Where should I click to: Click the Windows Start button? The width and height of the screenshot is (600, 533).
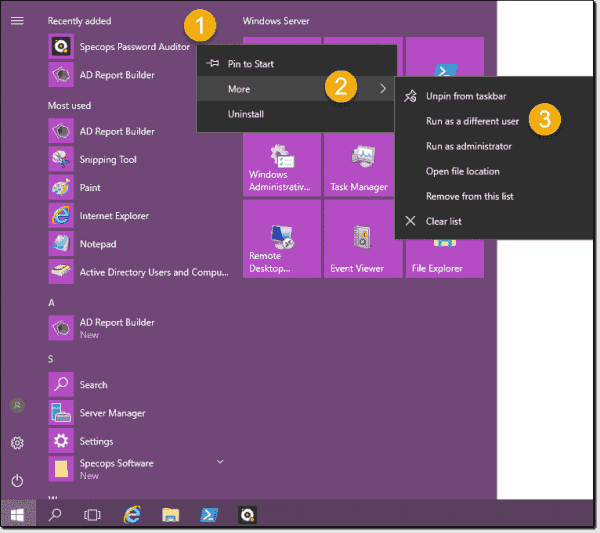(17, 514)
